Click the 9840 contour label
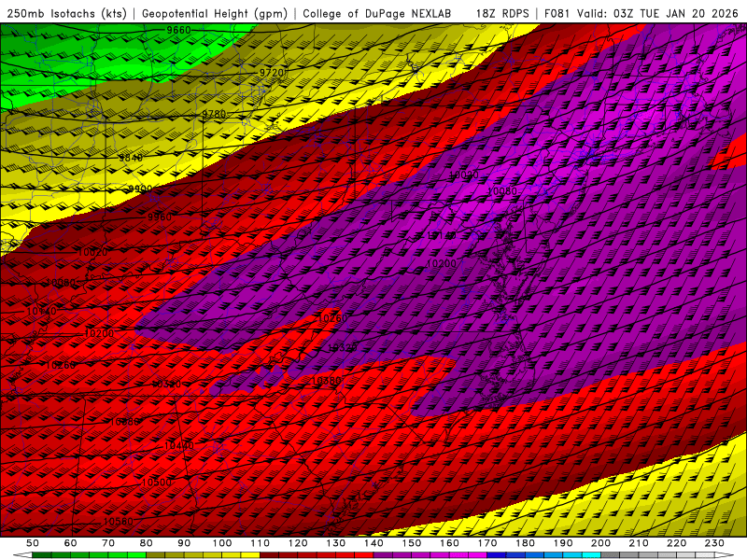 tap(131, 158)
